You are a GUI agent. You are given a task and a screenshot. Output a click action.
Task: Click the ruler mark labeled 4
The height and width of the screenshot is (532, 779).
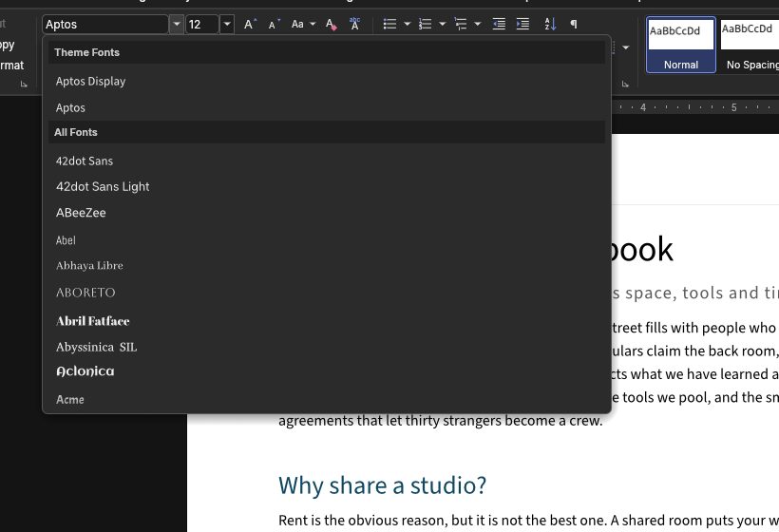pyautogui.click(x=643, y=107)
